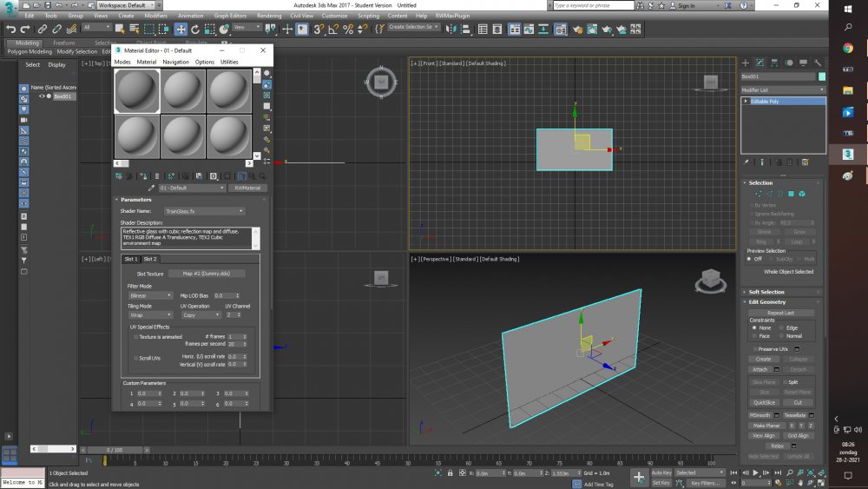Open the Modifier List dropdown
Viewport: 868px width, 489px height.
783,89
